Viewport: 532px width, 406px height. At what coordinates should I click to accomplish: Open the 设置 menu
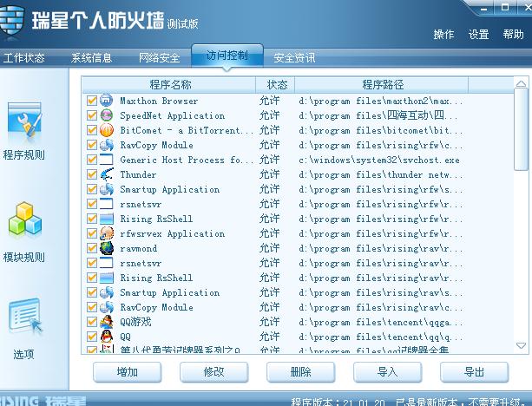coord(478,34)
